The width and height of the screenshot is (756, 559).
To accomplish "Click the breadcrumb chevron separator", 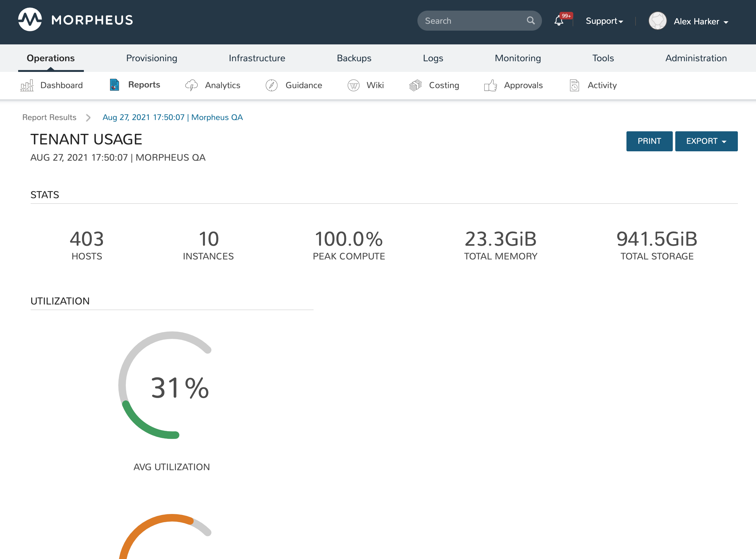I will (x=89, y=118).
